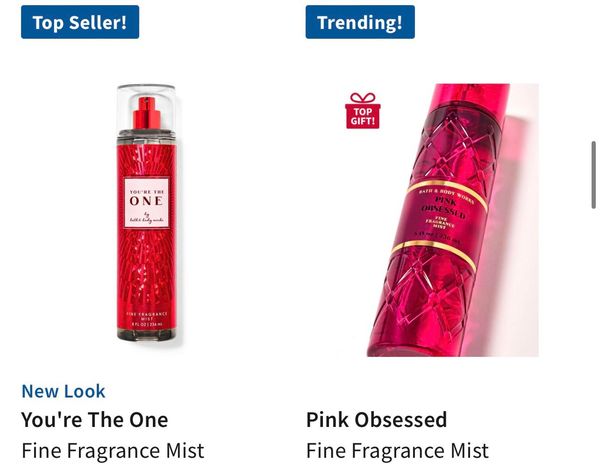The image size is (600, 469).
Task: Open the You're The One product title
Action: pos(95,420)
